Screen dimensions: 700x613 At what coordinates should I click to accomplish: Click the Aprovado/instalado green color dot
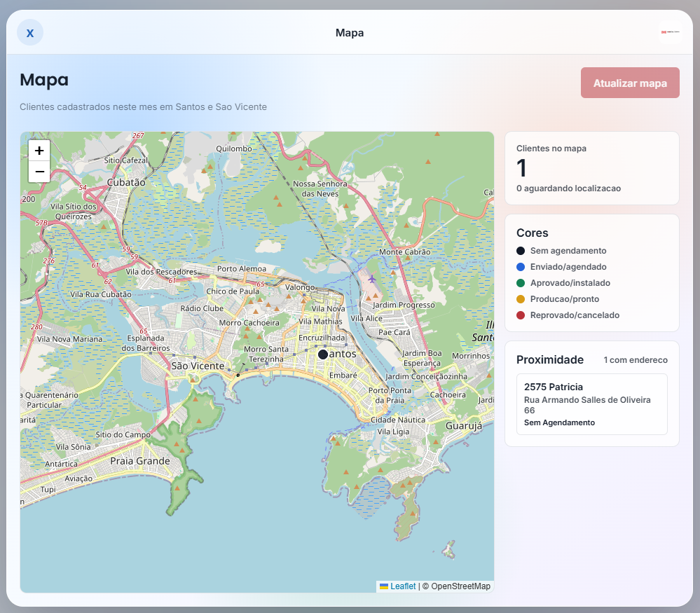tap(521, 283)
